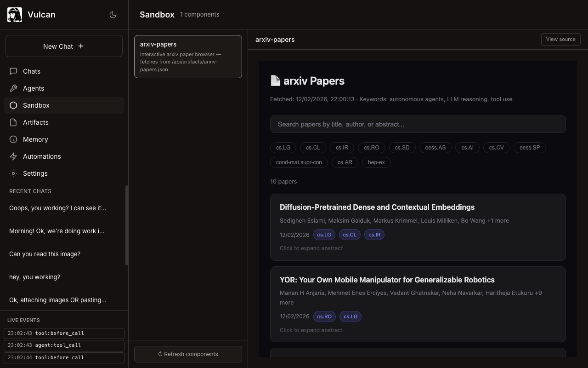
Task: Select Sandbox in sidebar navigation
Action: click(x=36, y=105)
